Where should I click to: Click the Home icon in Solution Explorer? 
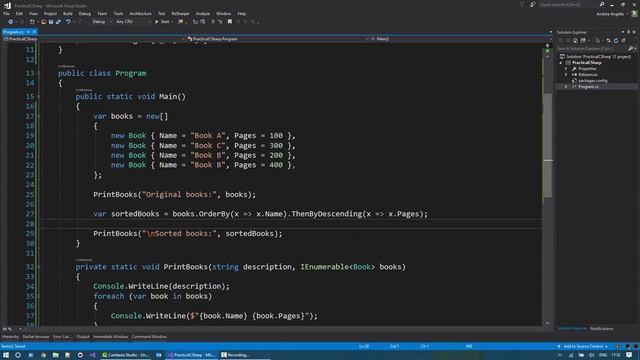[x=575, y=40]
